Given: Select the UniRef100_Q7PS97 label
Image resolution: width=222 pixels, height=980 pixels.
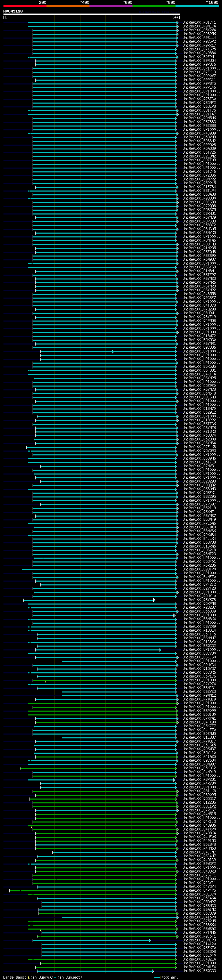Looking at the screenshot, I should 199,504.
